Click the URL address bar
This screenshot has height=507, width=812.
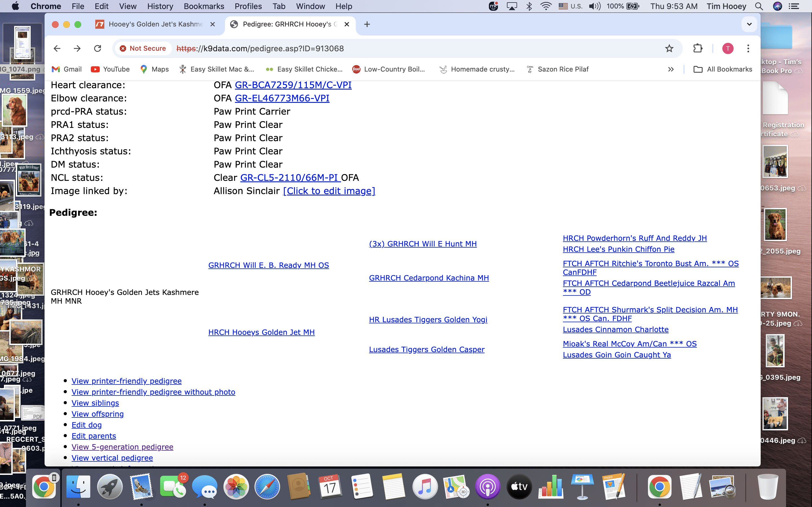403,48
